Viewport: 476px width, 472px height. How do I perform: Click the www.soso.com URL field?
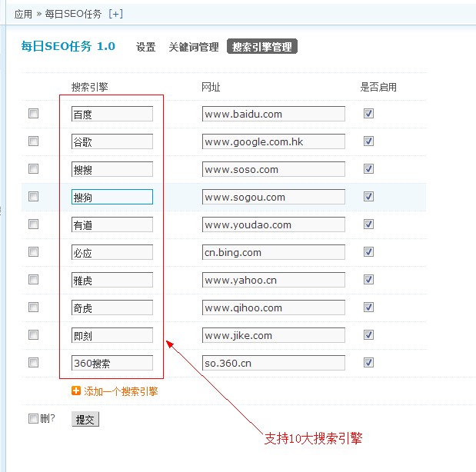[274, 169]
